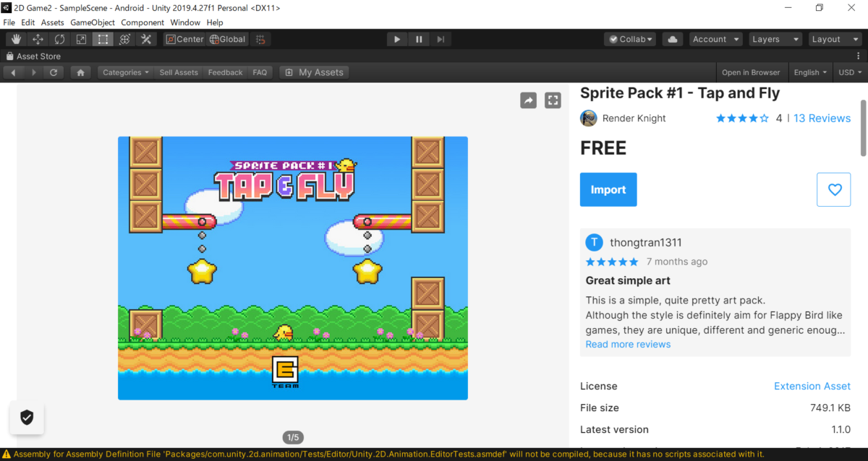Image resolution: width=868 pixels, height=461 pixels.
Task: Click the Tap and Fly preview image
Action: [293, 268]
